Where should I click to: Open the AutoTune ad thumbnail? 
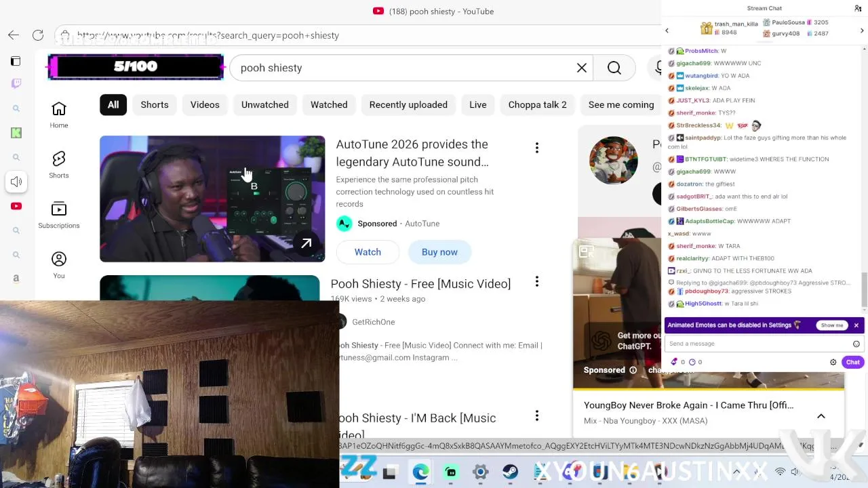pyautogui.click(x=212, y=199)
